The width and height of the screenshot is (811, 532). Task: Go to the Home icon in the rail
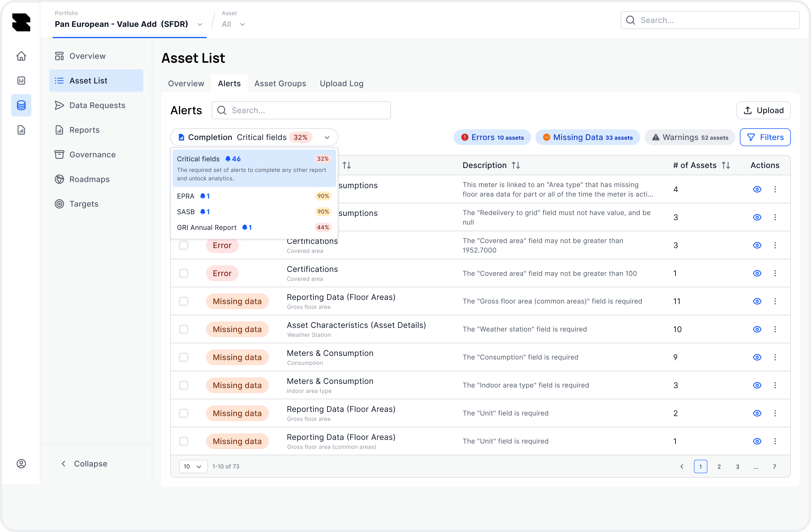click(x=21, y=56)
